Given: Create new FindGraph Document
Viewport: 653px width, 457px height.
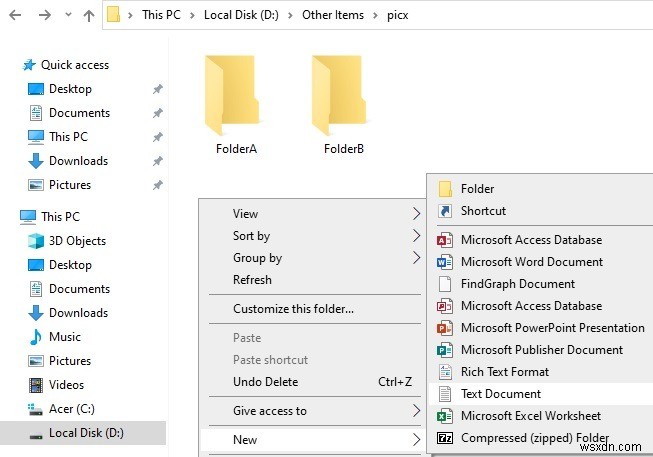Looking at the screenshot, I should pyautogui.click(x=541, y=284).
